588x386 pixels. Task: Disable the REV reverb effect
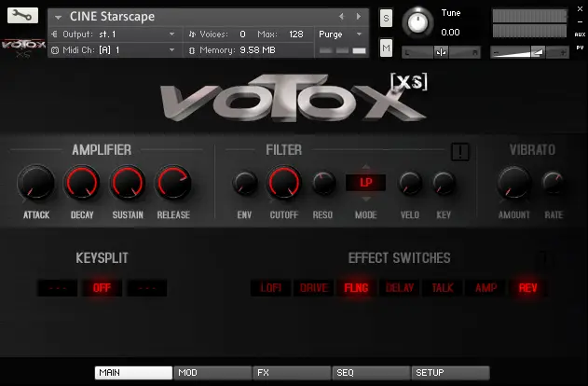[528, 288]
